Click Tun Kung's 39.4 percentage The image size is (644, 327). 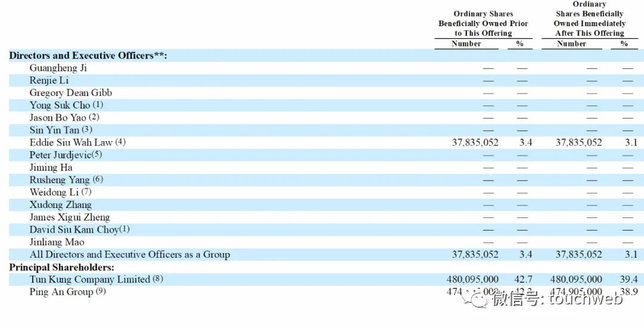pos(629,279)
